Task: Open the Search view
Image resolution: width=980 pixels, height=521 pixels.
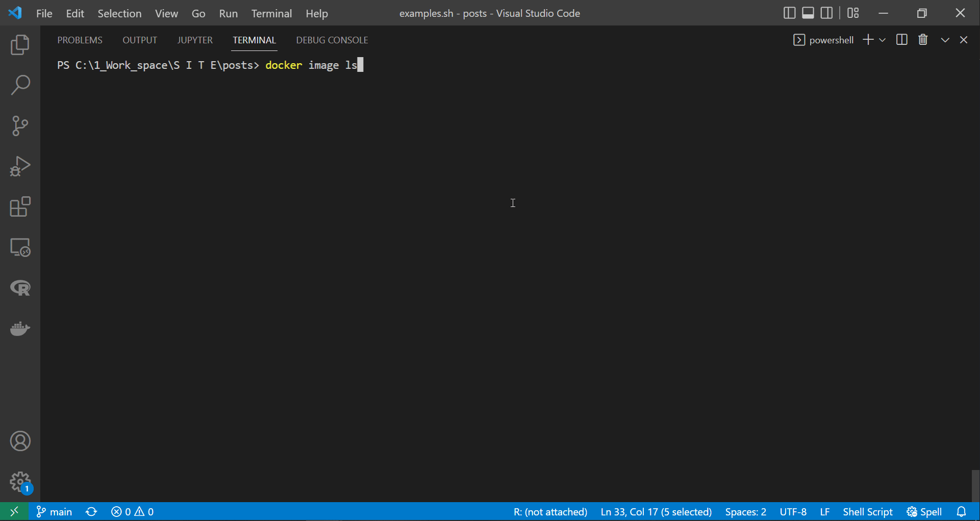Action: pos(20,85)
